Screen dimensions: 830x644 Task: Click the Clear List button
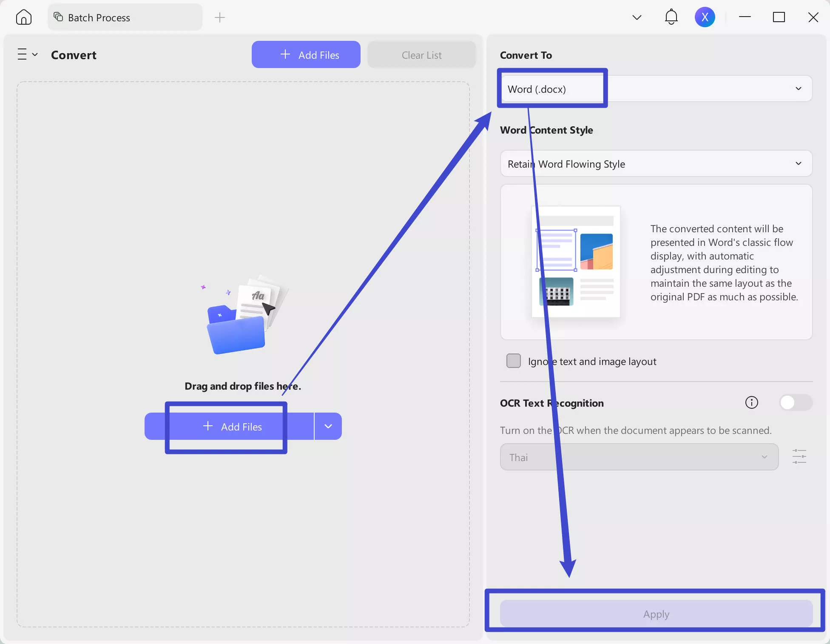[x=421, y=54]
